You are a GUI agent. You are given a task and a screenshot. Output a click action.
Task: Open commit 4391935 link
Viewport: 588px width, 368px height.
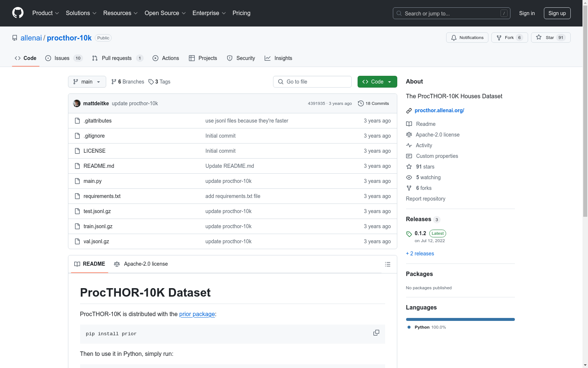coord(316,103)
